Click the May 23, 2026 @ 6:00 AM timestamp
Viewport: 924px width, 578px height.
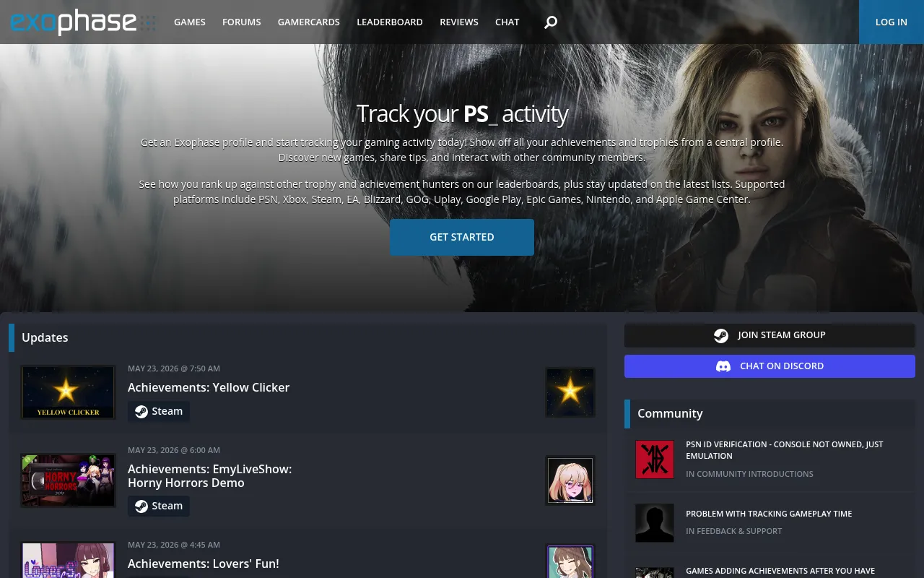pyautogui.click(x=174, y=450)
